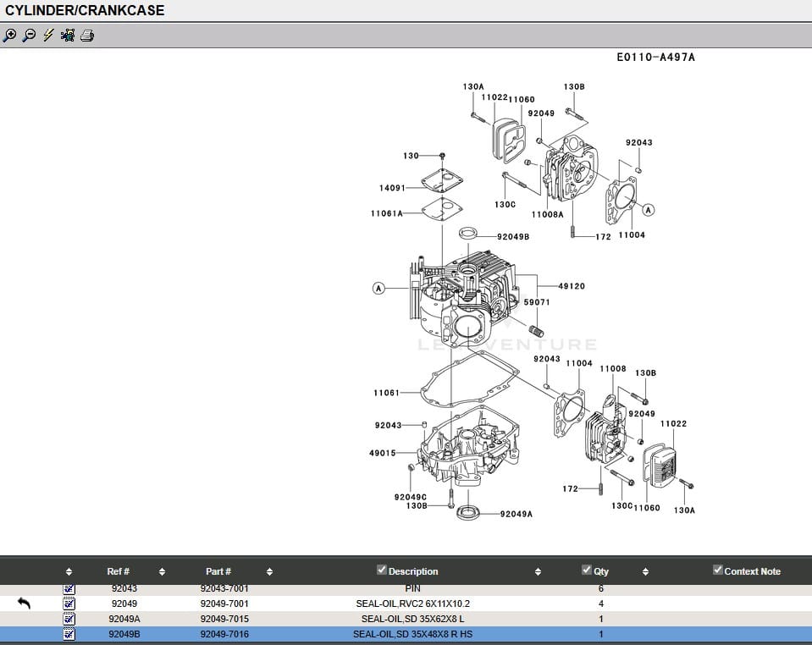Click the back arrow beside row 92049
Screen dimensions: 812x645
(24, 604)
